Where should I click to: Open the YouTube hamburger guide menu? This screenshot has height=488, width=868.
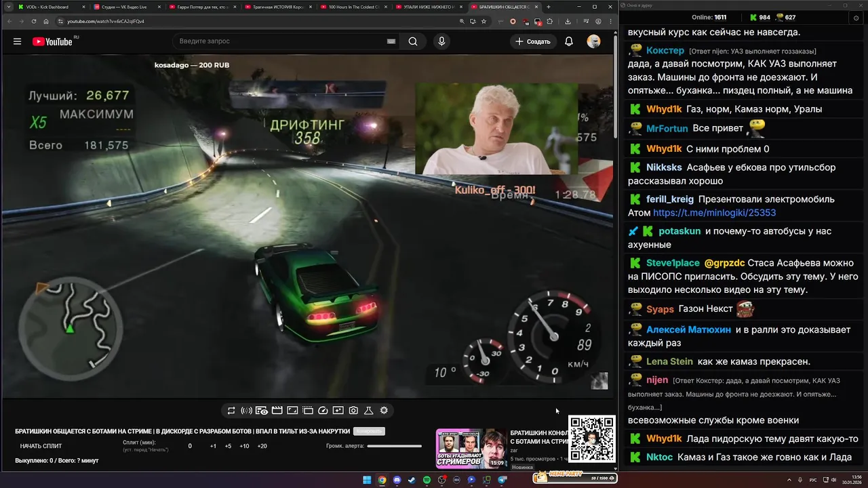pos(17,41)
